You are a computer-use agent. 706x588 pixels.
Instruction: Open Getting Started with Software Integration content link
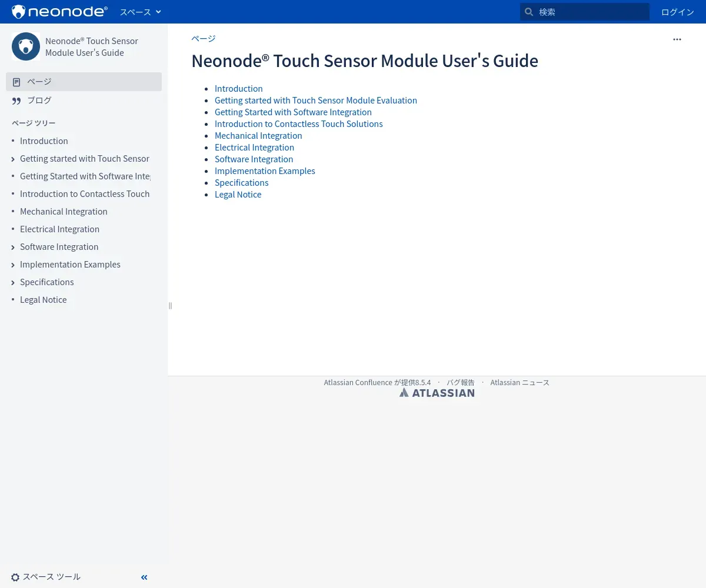pyautogui.click(x=293, y=112)
